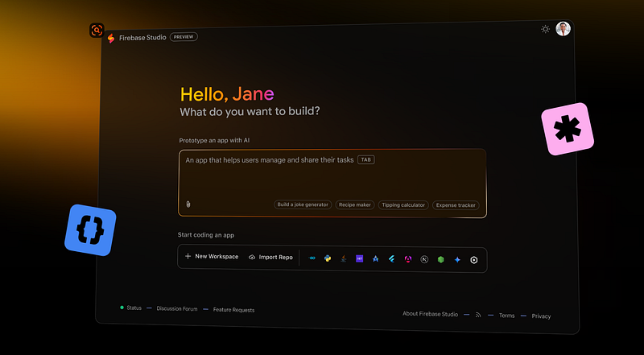
Task: Open more templates white hexagon icon
Action: click(474, 260)
